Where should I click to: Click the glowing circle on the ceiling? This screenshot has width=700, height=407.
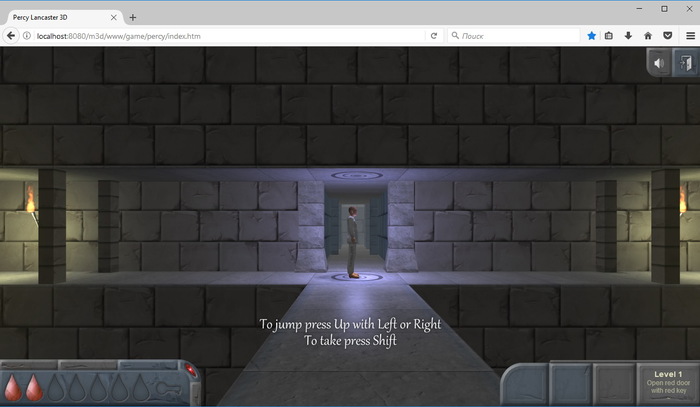357,175
